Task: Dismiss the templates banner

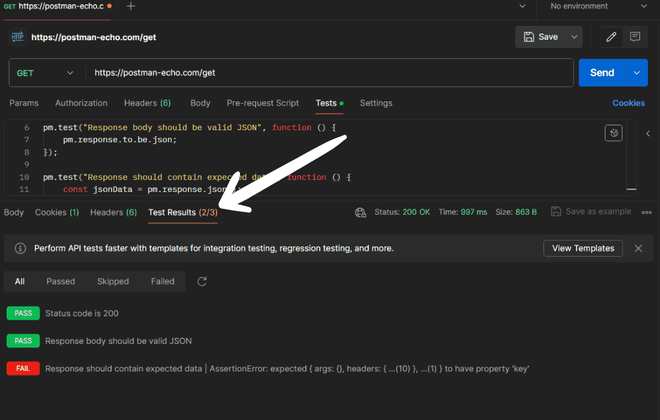Action: pyautogui.click(x=638, y=248)
